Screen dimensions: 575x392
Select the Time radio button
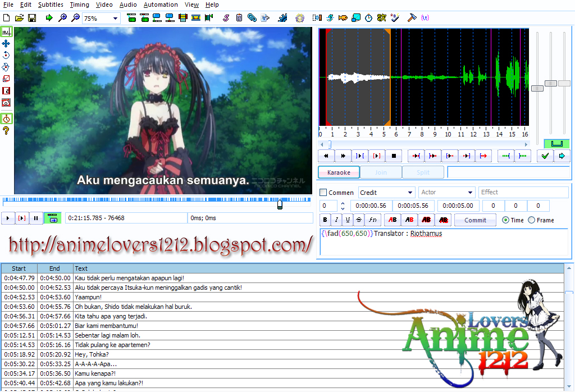click(x=505, y=220)
